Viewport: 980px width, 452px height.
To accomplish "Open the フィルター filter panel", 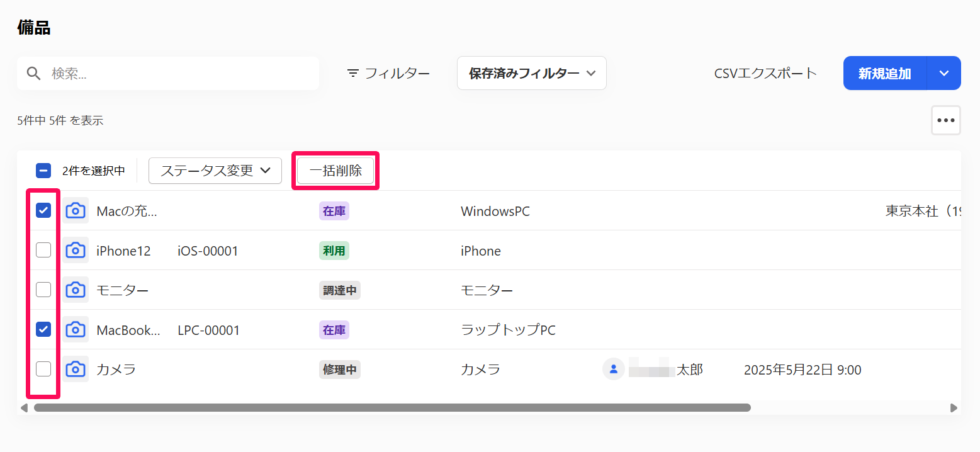I will click(x=389, y=74).
